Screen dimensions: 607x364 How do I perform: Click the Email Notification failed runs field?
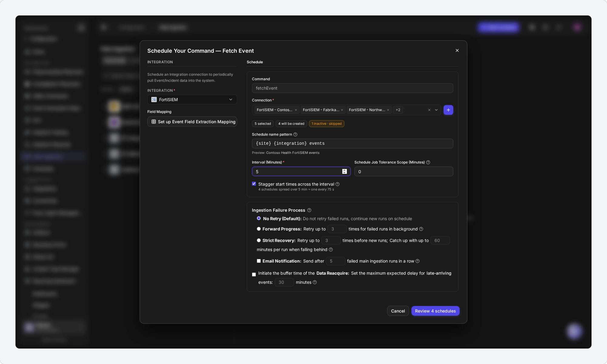[x=336, y=261]
